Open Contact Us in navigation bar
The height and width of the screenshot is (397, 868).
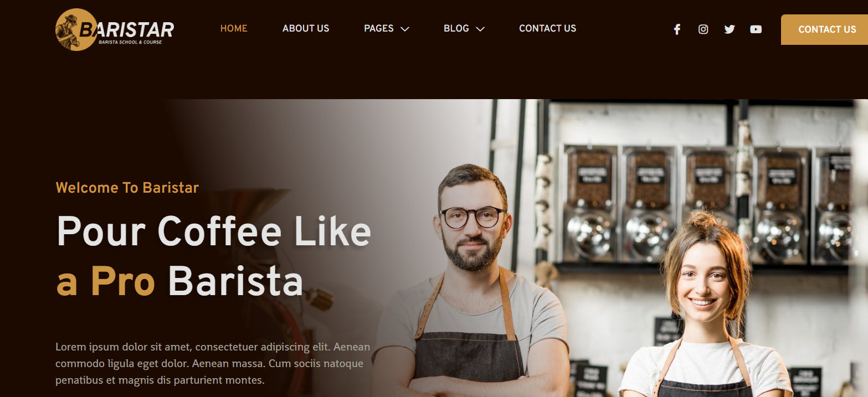(548, 28)
